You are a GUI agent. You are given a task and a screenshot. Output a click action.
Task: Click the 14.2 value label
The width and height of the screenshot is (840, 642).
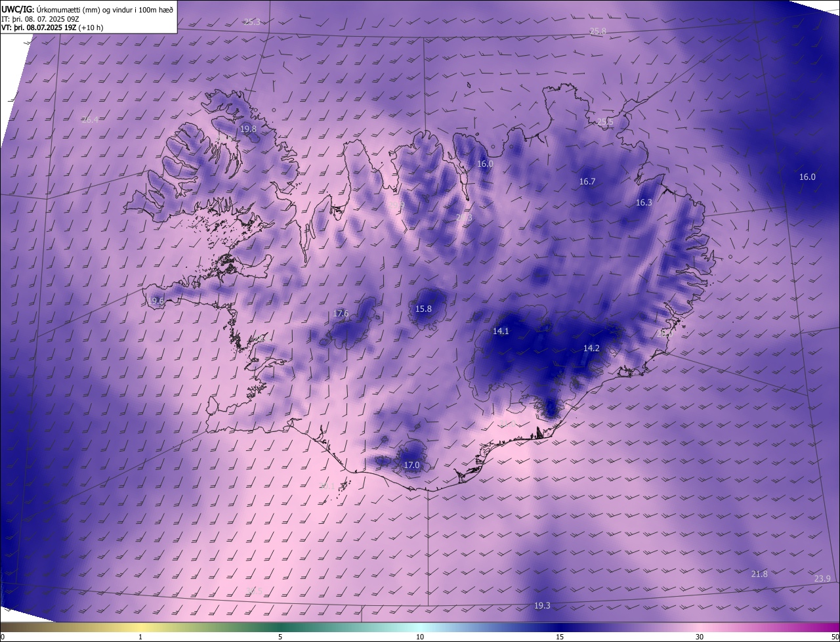(591, 349)
